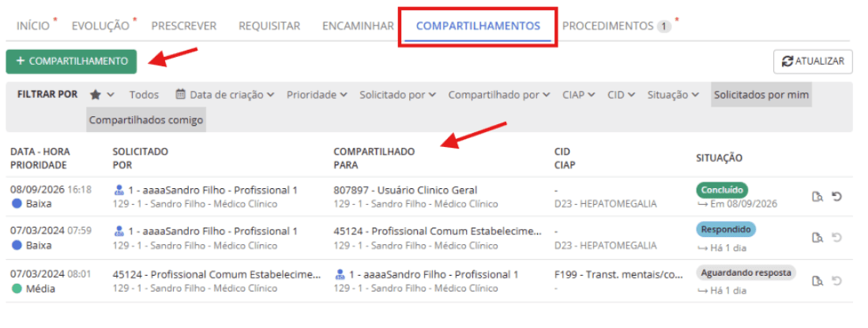Expand the Situação filter dropdown
Image resolution: width=868 pixels, height=328 pixels.
pos(674,95)
